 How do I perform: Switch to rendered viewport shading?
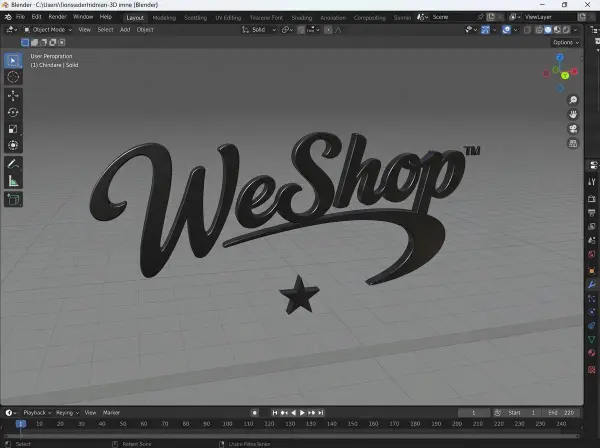coord(566,30)
